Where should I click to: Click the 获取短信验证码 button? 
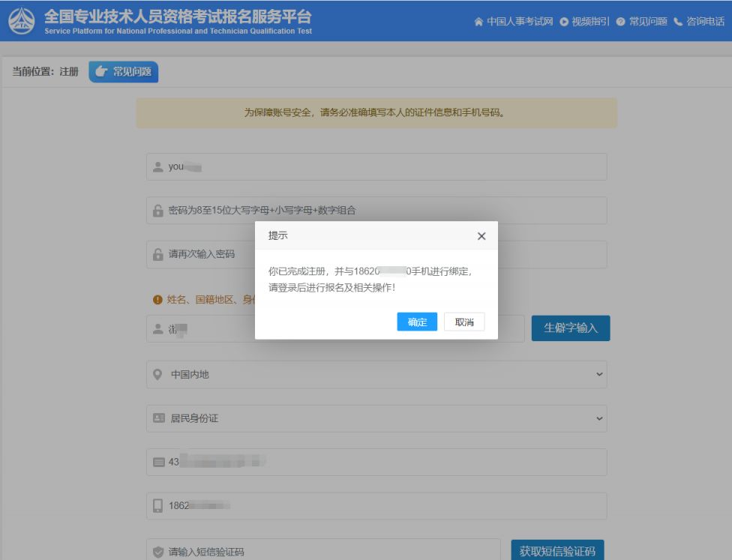coord(556,551)
